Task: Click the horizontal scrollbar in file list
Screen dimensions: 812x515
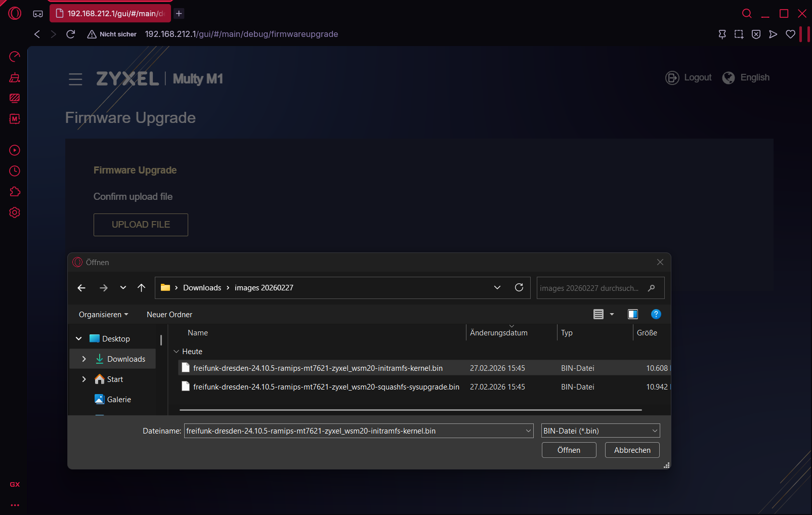Action: pos(410,410)
